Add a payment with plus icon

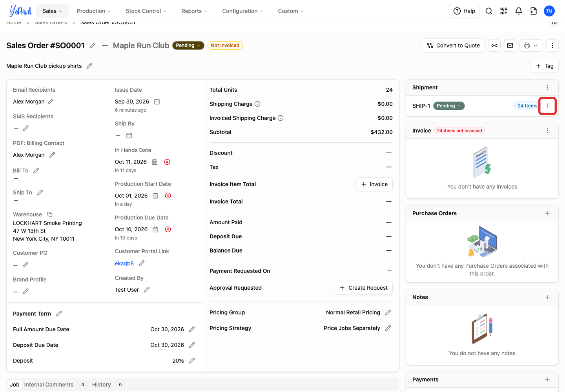tap(547, 379)
